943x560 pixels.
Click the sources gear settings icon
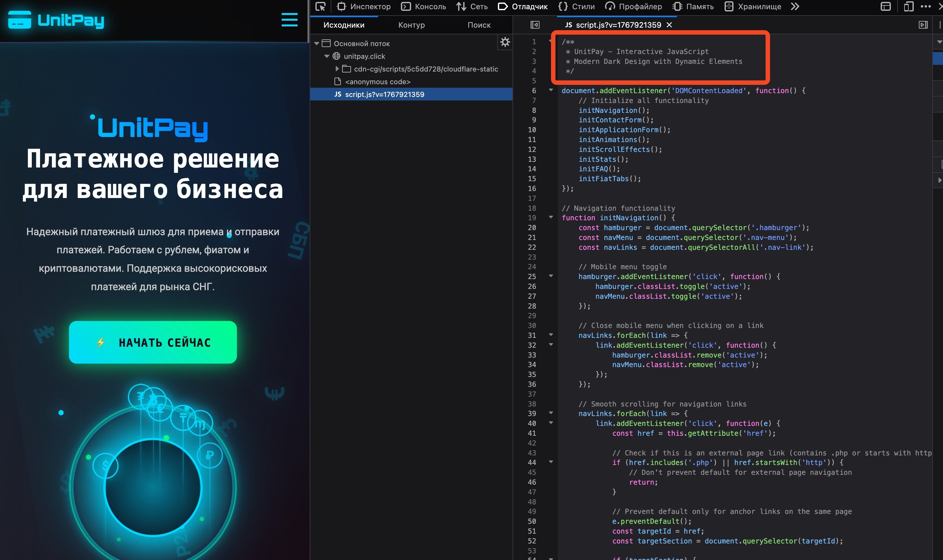[x=505, y=42]
